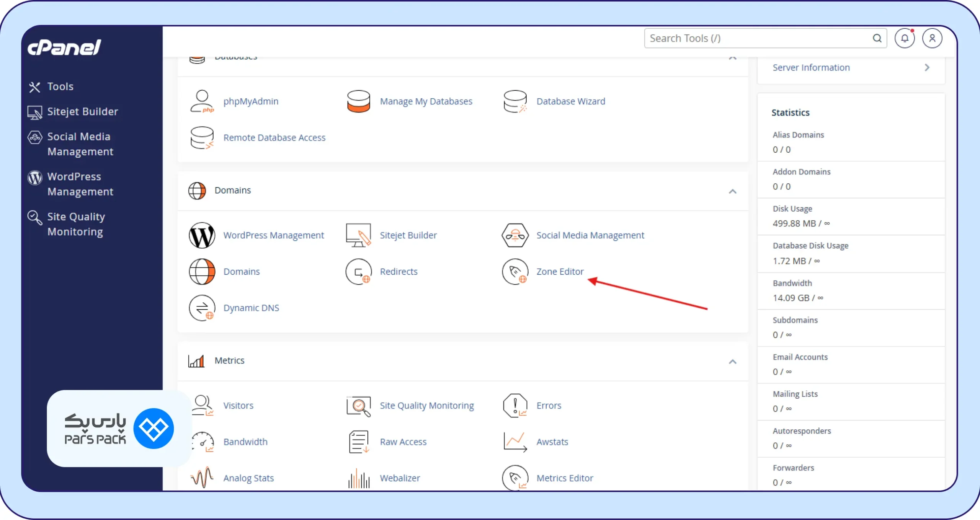Open the Awstats chart icon
Screen dimensions: 980x520
click(515, 442)
